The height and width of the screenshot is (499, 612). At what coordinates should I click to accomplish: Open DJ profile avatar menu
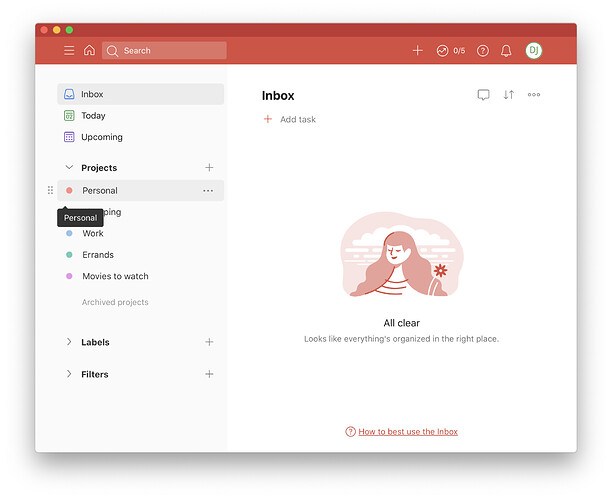pos(534,50)
